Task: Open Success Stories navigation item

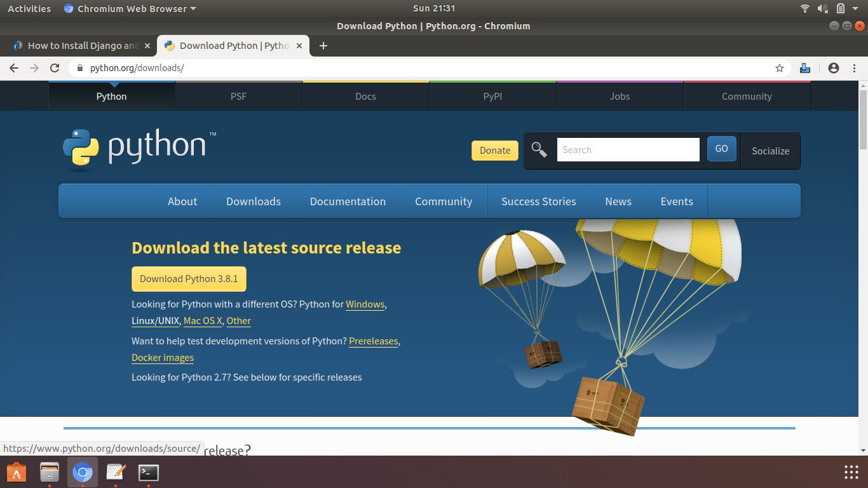Action: pos(539,201)
